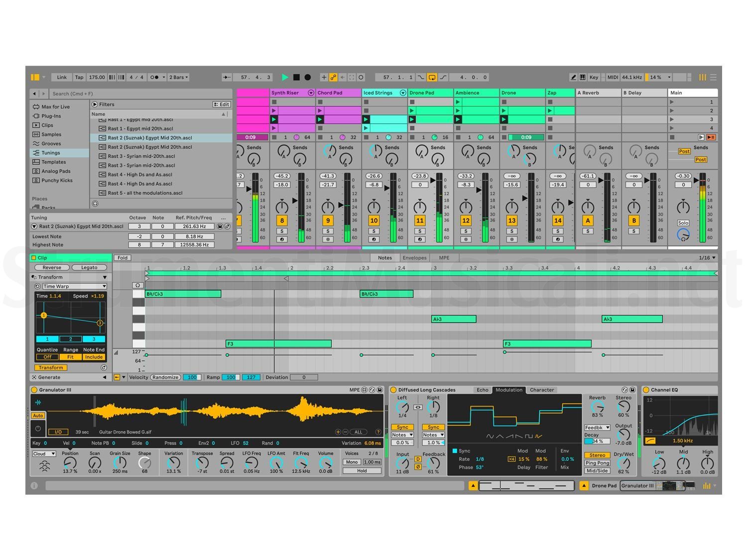This screenshot has height=560, width=747.
Task: Switch to the Envelopes tab
Action: point(414,258)
